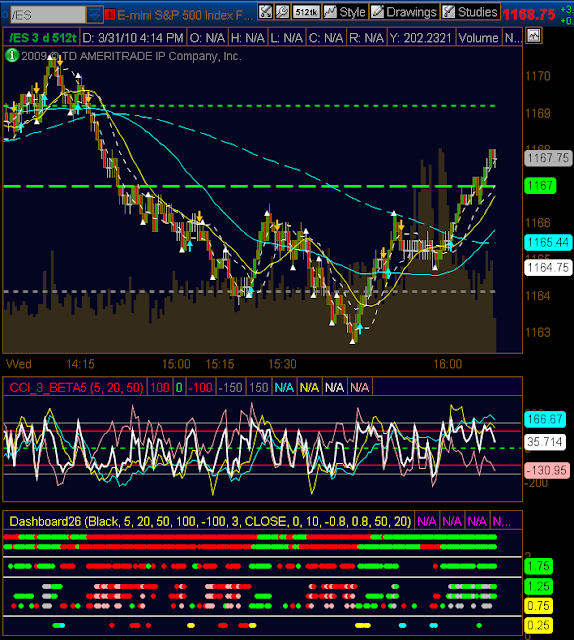Image resolution: width=574 pixels, height=640 pixels.
Task: Click the cyan N/A value in CCI header
Action: 285,387
